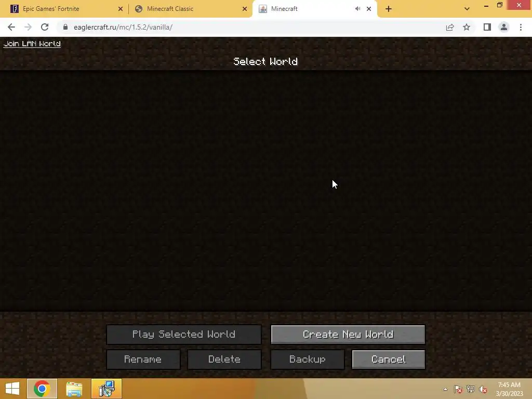The width and height of the screenshot is (532, 399).
Task: Click Play Selected World button
Action: click(184, 335)
